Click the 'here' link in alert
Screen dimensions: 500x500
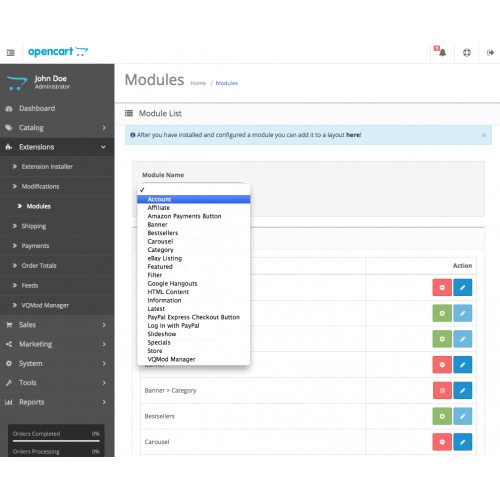(x=354, y=135)
